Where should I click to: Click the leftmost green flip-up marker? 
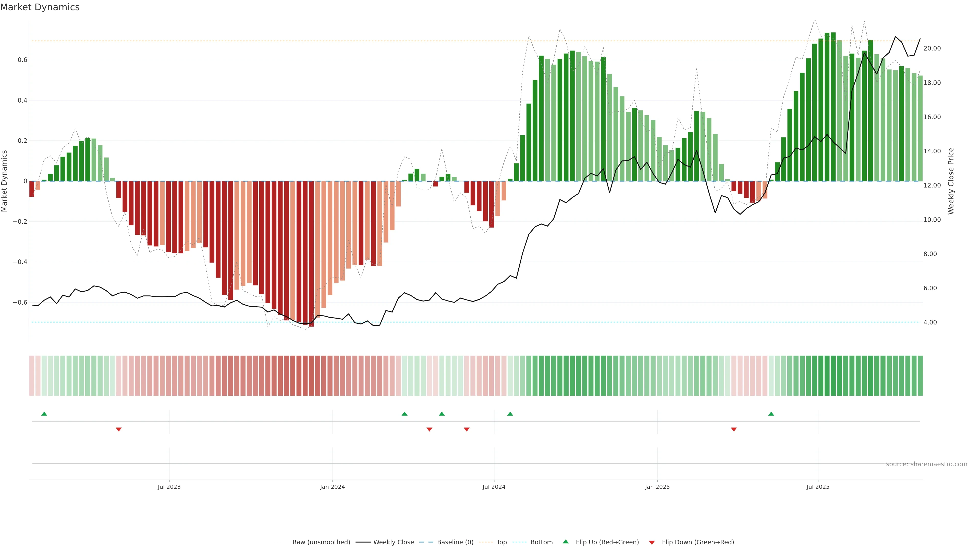coord(44,414)
